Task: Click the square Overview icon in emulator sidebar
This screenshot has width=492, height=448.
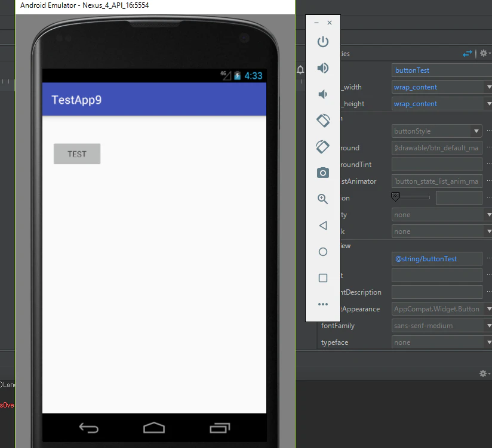Action: click(323, 278)
